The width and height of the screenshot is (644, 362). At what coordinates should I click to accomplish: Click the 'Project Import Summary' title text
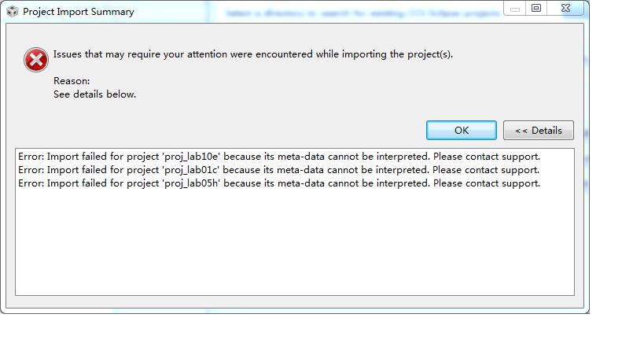pyautogui.click(x=78, y=12)
